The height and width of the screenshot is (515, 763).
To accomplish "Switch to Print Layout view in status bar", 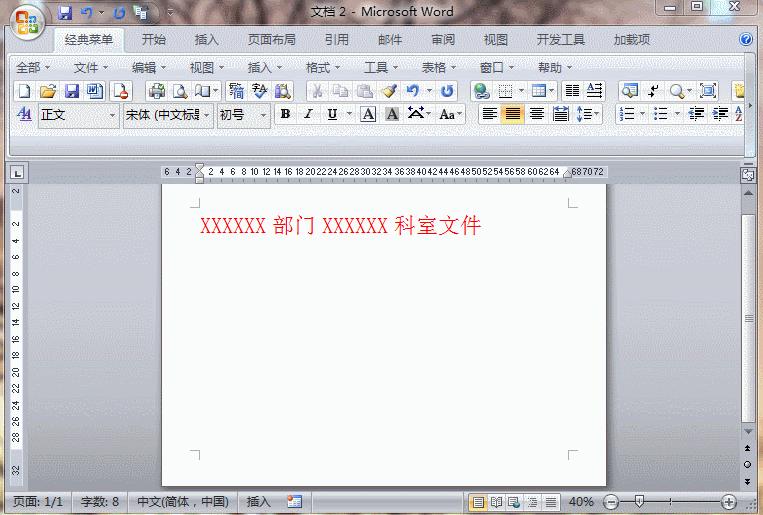I will (x=478, y=502).
